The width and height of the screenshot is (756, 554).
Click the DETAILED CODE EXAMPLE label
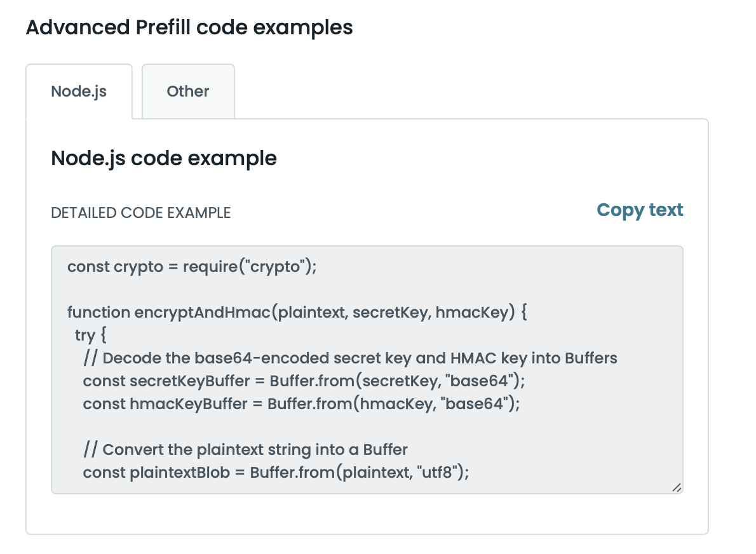141,213
